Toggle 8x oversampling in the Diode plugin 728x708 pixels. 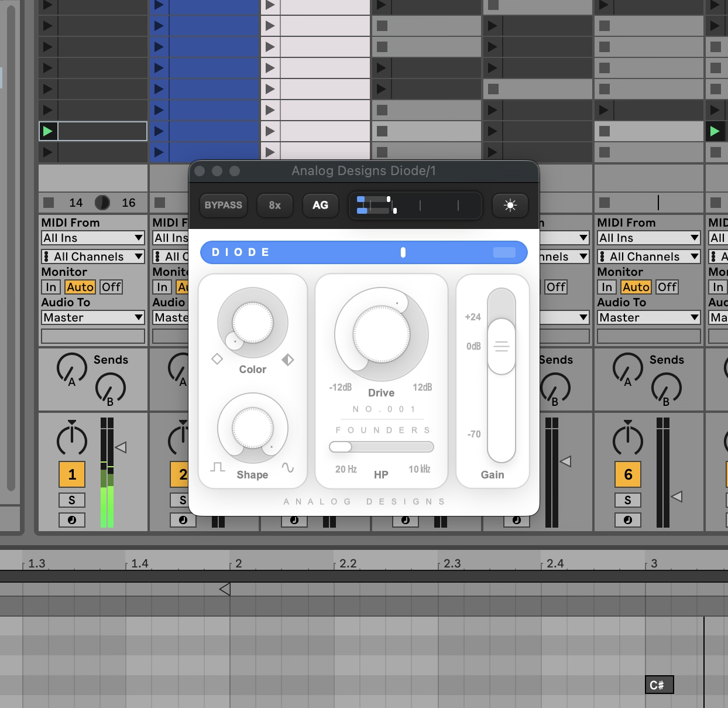(275, 206)
